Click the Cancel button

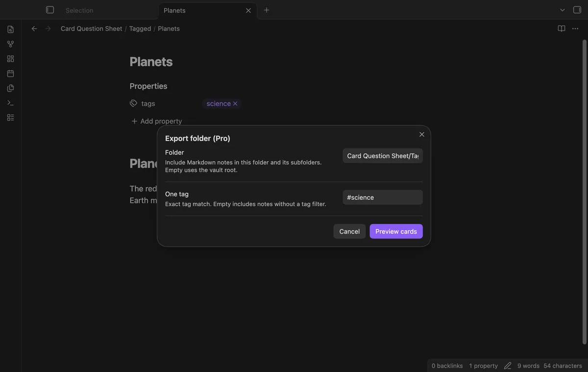point(349,232)
